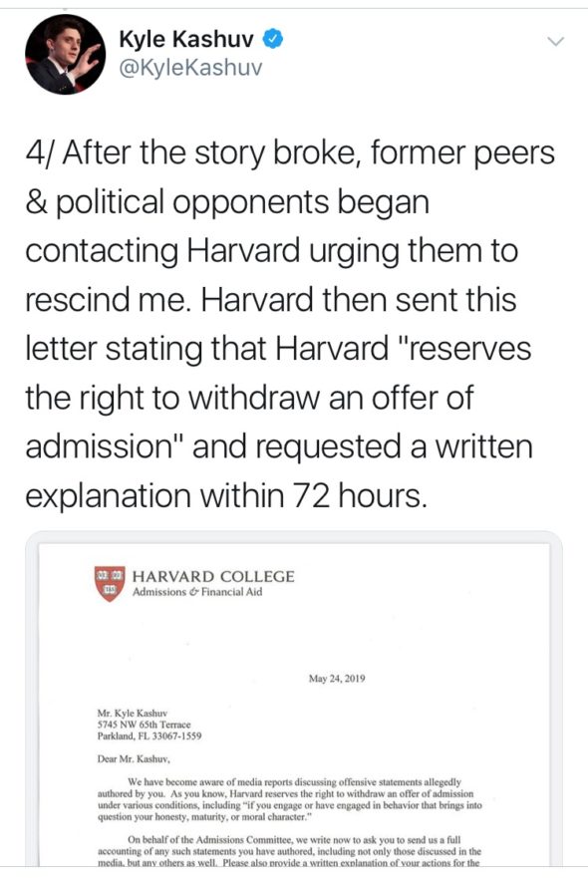Click the blue verified badge
This screenshot has height=878, width=588.
coord(273,40)
